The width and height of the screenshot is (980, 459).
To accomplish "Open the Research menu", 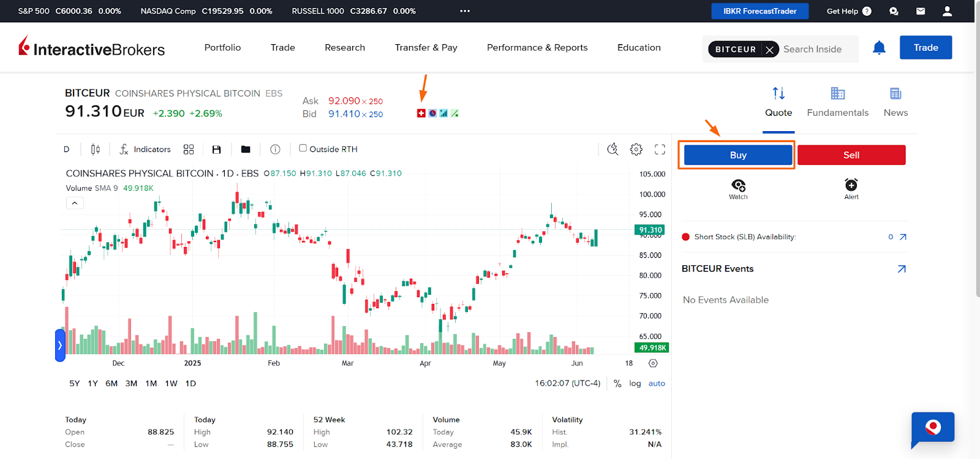I will tap(345, 47).
